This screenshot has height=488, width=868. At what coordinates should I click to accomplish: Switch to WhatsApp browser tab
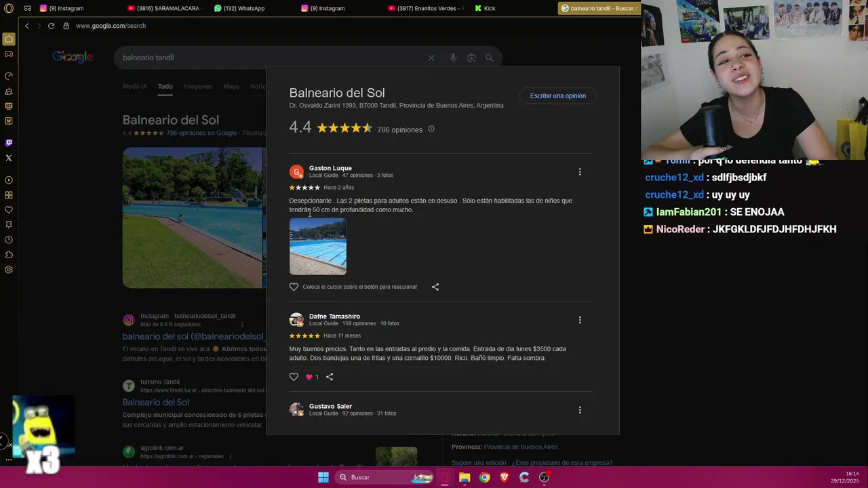(x=239, y=8)
